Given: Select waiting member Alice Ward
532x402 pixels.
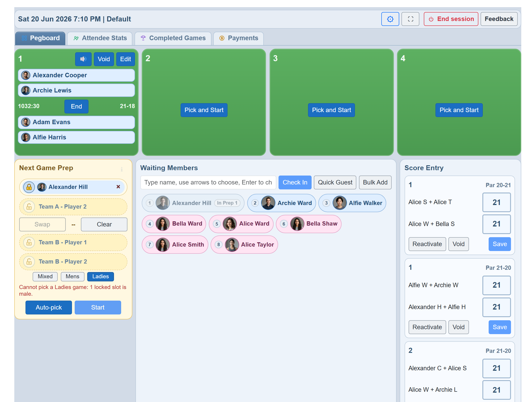Looking at the screenshot, I should click(241, 224).
